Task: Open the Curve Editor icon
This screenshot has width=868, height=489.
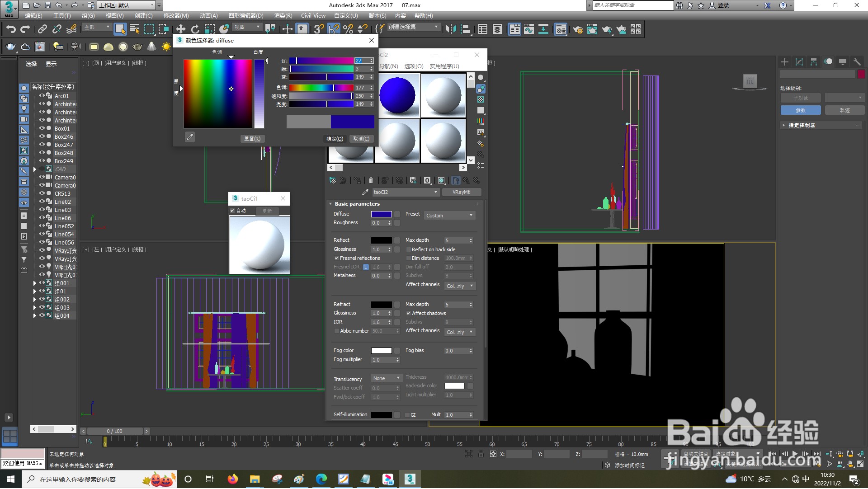Action: click(x=528, y=29)
